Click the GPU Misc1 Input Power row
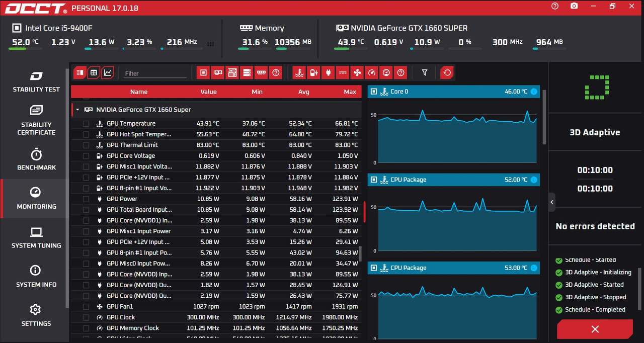The height and width of the screenshot is (343, 644). [x=216, y=231]
